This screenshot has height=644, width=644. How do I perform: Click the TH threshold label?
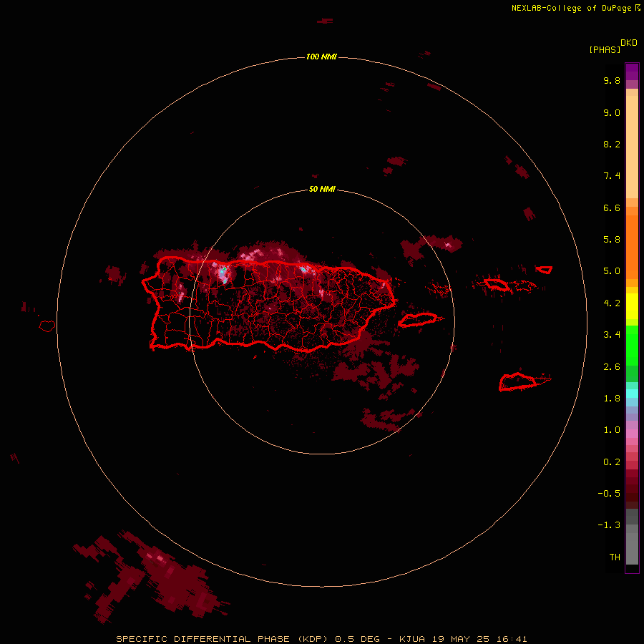coord(615,557)
